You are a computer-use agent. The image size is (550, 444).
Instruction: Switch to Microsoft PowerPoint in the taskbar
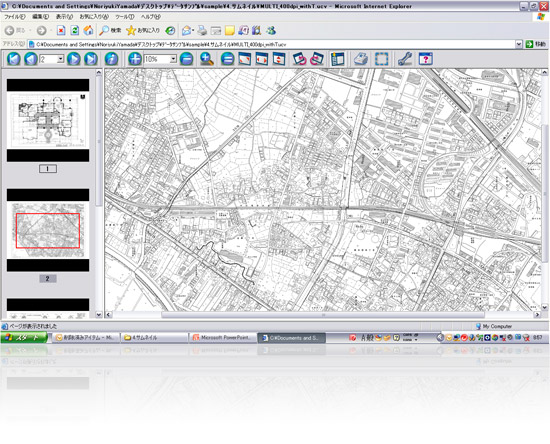(x=223, y=338)
